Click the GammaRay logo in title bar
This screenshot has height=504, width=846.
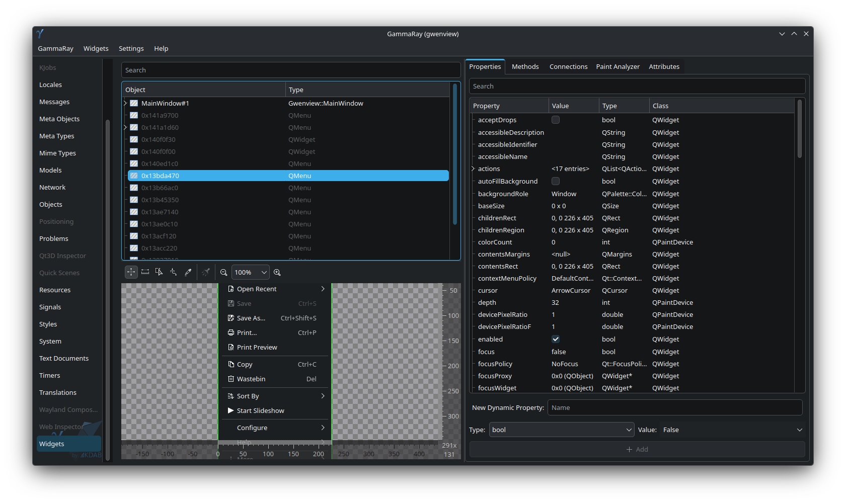coord(40,34)
